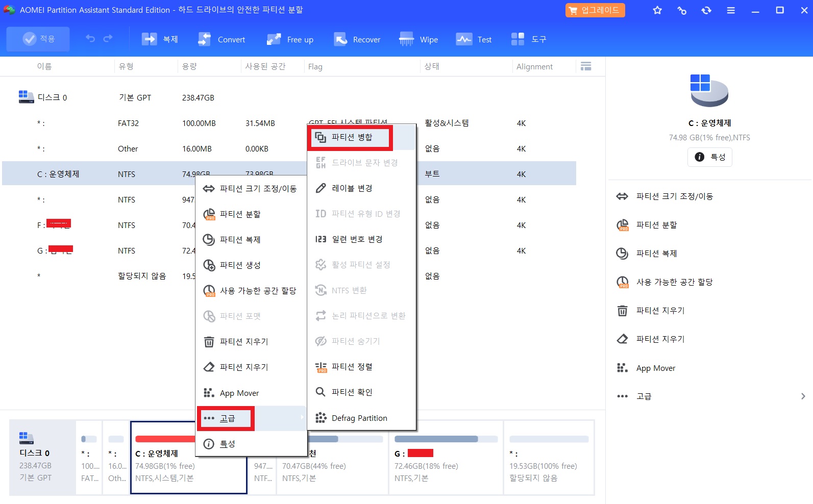Open the Test toolbar tool

(x=474, y=39)
